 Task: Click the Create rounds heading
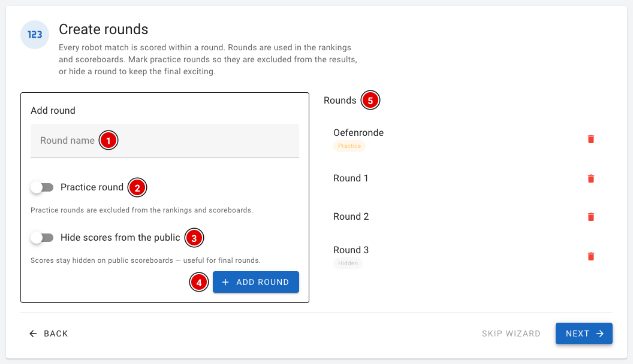pos(104,29)
